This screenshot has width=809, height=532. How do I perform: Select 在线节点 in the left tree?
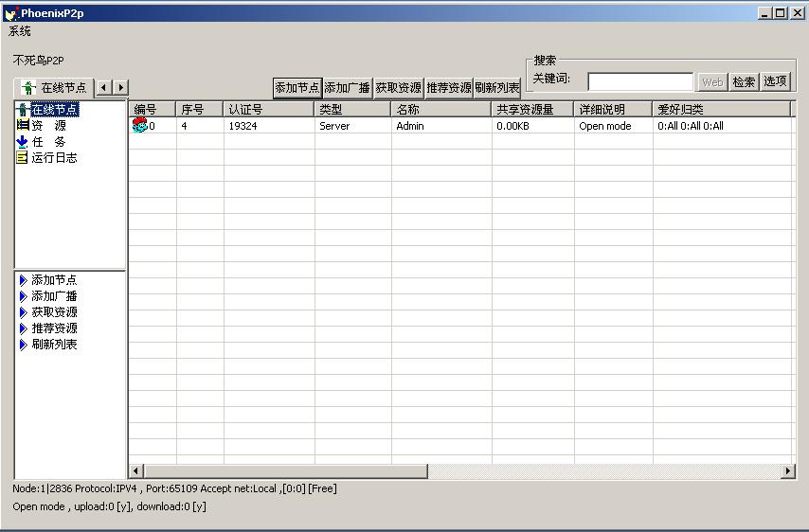pos(55,109)
